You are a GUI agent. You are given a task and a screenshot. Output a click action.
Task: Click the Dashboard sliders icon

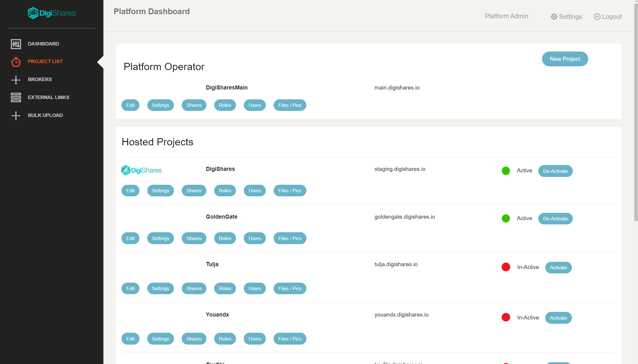click(x=16, y=44)
